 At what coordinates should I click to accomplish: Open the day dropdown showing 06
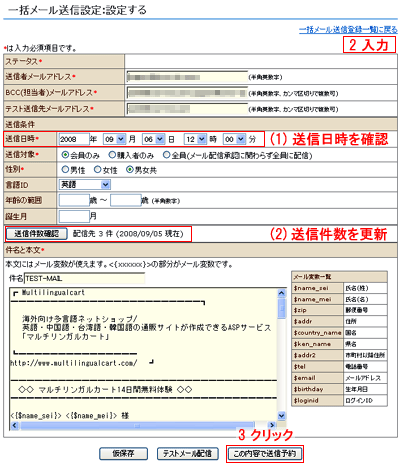tap(154, 139)
